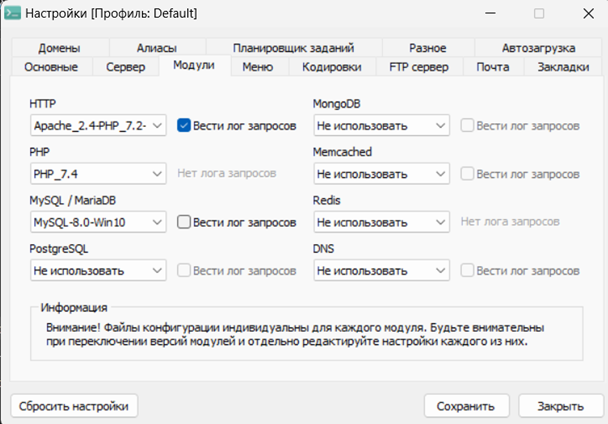Expand the PHP version dropdown
This screenshot has width=608, height=424.
point(98,174)
